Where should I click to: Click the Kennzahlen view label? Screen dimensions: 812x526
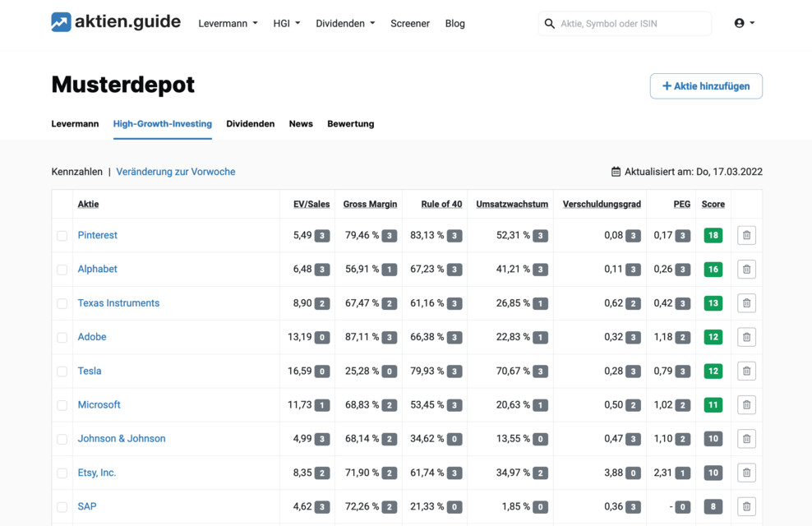pyautogui.click(x=76, y=172)
